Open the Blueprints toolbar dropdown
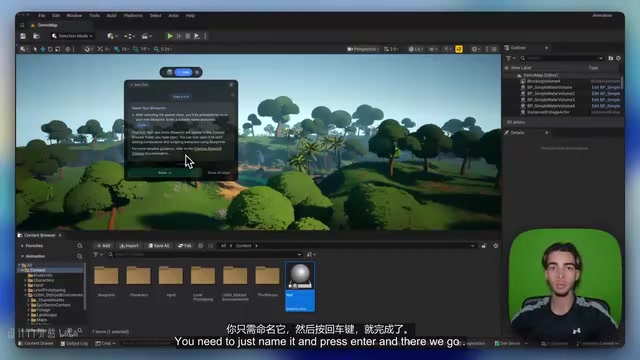 coord(129,36)
